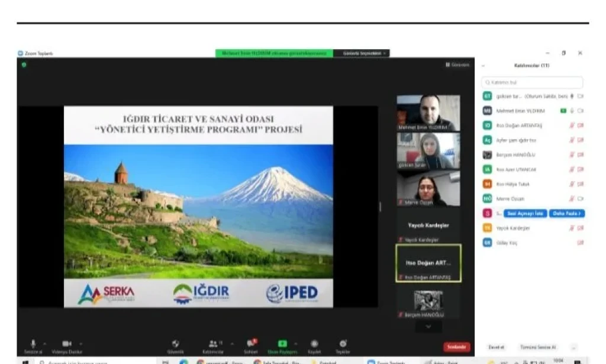Screen dimensions: 606x364
Task: Open Tepkiler reactions menu
Action: [343, 346]
